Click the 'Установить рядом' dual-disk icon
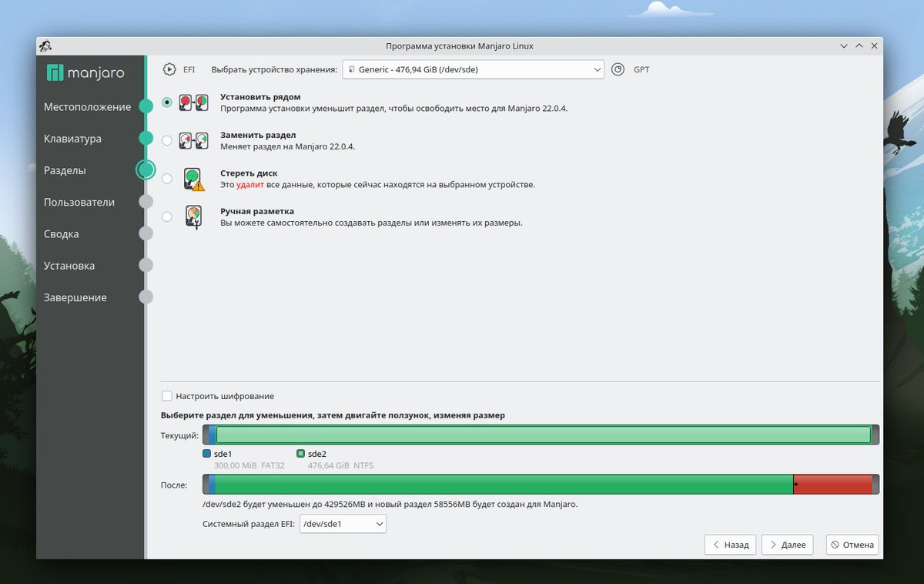Image resolution: width=924 pixels, height=584 pixels. coord(192,101)
